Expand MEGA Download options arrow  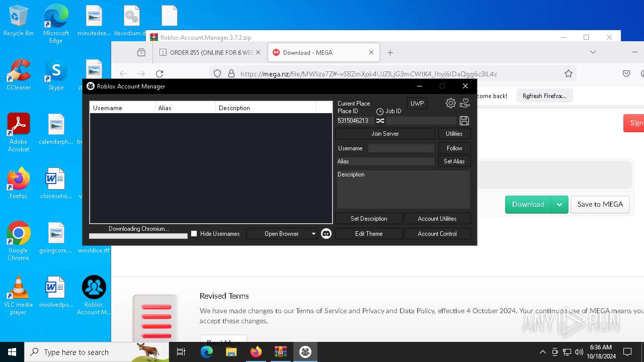[x=559, y=204]
